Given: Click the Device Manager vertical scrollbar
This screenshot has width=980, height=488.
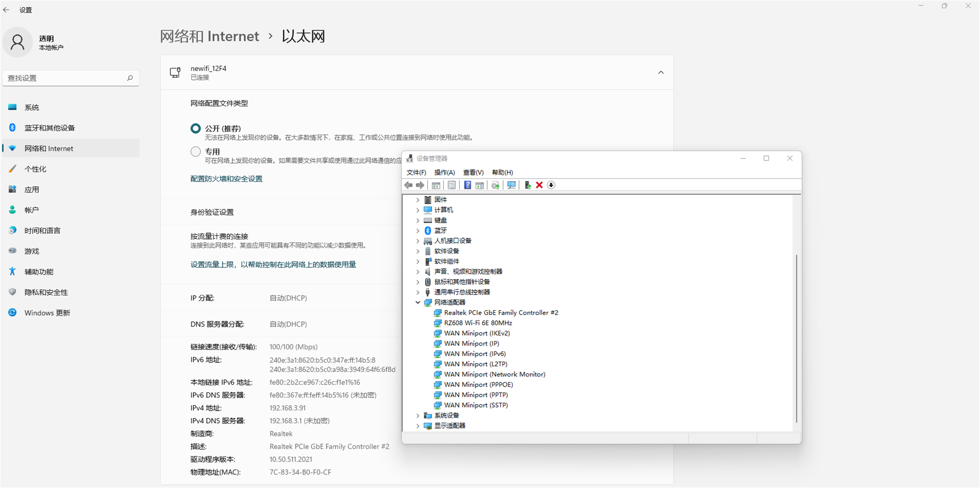Looking at the screenshot, I should click(x=796, y=338).
